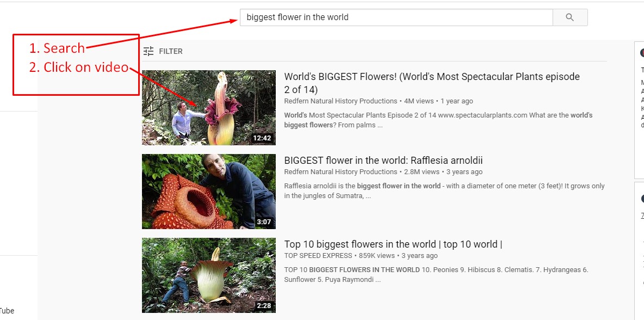Visit Redfern channel under the World's BIGGEST Flowers video
Image resolution: width=644 pixels, height=320 pixels.
click(x=340, y=101)
